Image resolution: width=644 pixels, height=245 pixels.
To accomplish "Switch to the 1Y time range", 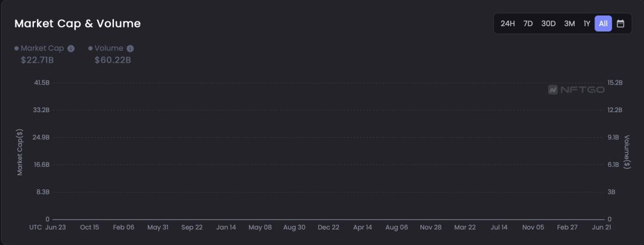I will (x=587, y=24).
